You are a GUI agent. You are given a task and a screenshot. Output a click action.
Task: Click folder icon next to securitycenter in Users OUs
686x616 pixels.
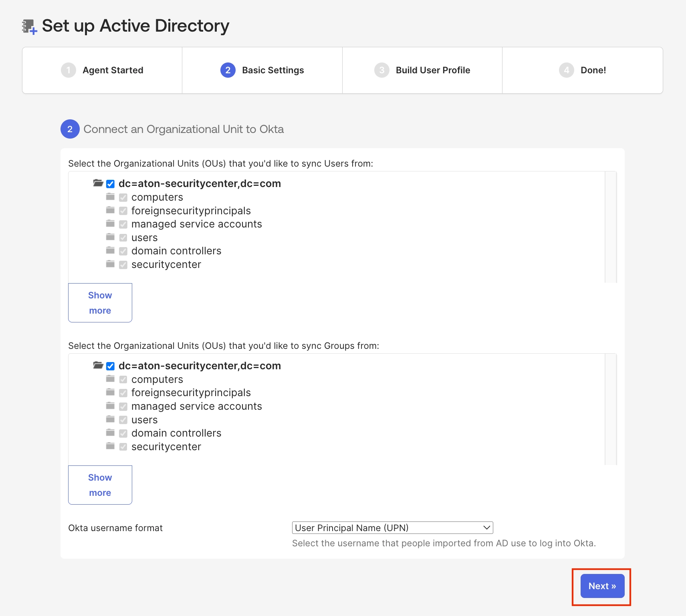[x=110, y=264]
